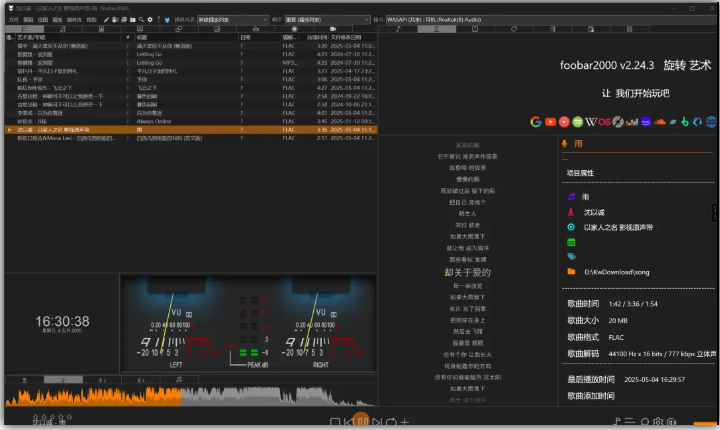Image resolution: width=720 pixels, height=430 pixels.
Task: Select the artist person tab in the right panel
Action: point(436,29)
